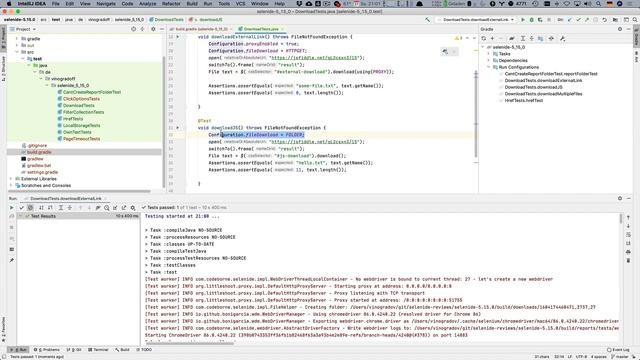Execute Gradle task elephant icon
Image resolution: width=640 pixels, height=360 pixels.
pyautogui.click(x=511, y=38)
